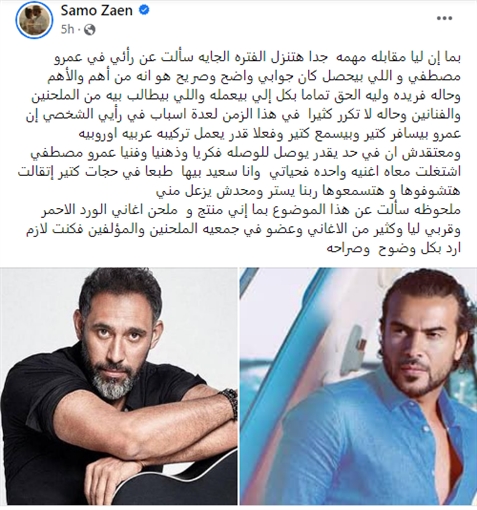Click the post line starting 'ملحوظه سألت عن هذا'

pyautogui.click(x=251, y=210)
